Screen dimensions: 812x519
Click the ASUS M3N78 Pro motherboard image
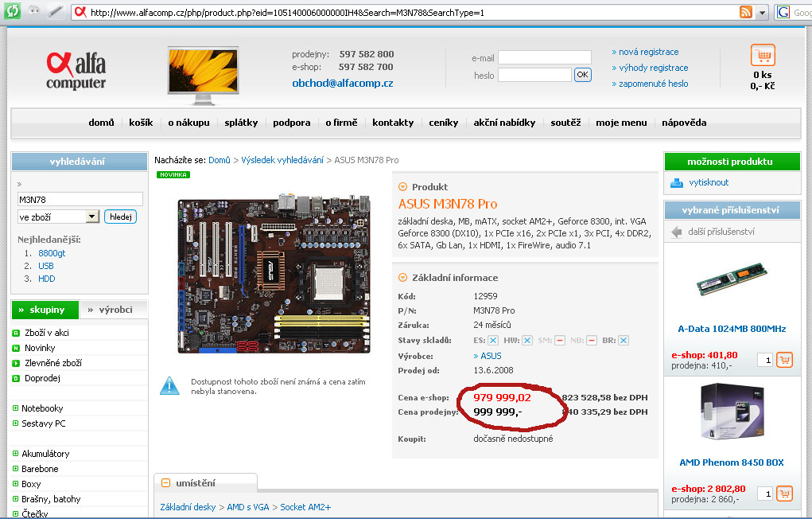274,274
